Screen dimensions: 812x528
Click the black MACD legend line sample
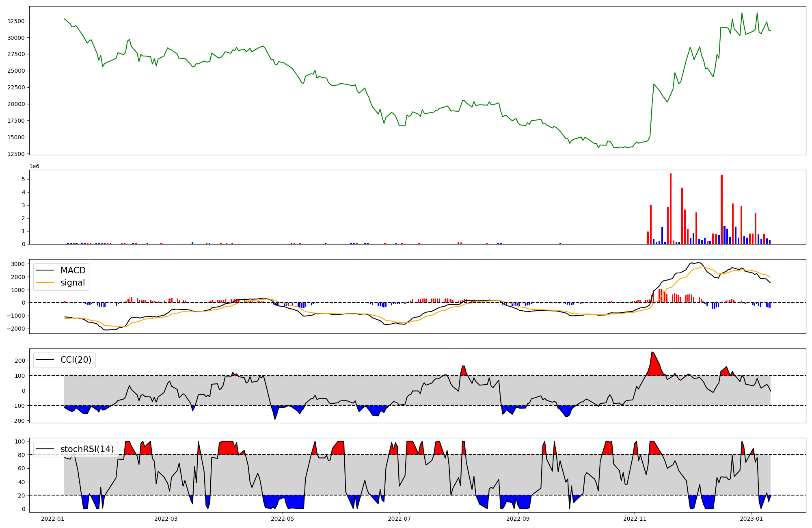click(x=45, y=270)
